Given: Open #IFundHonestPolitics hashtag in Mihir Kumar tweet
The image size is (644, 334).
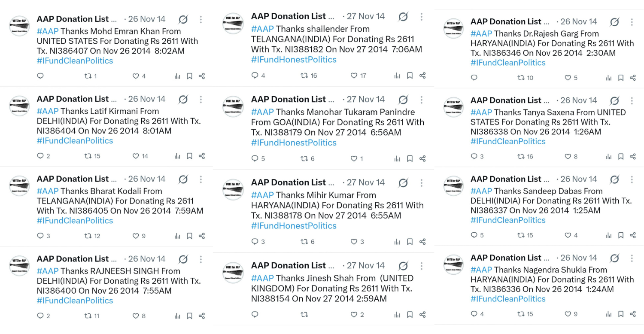Looking at the screenshot, I should pyautogui.click(x=294, y=225).
